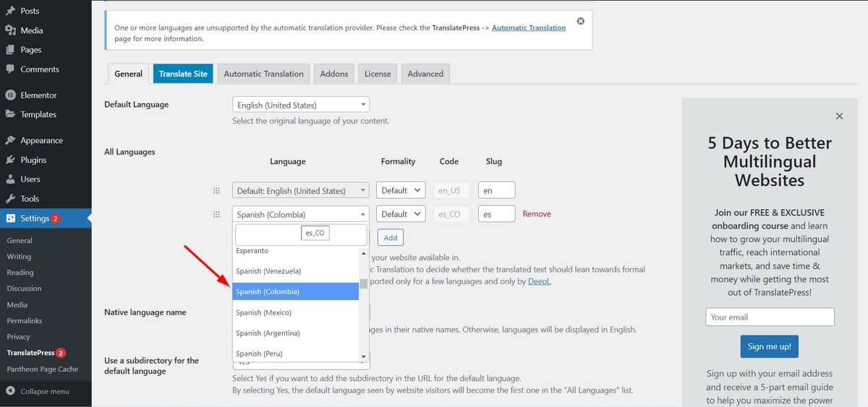Open Permalinks settings submenu
868x407 pixels.
25,321
